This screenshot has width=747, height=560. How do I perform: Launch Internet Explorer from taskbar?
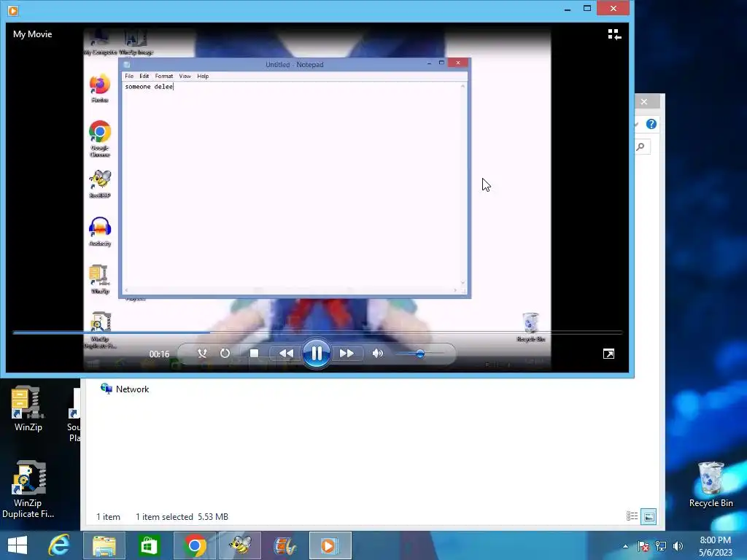tap(59, 545)
